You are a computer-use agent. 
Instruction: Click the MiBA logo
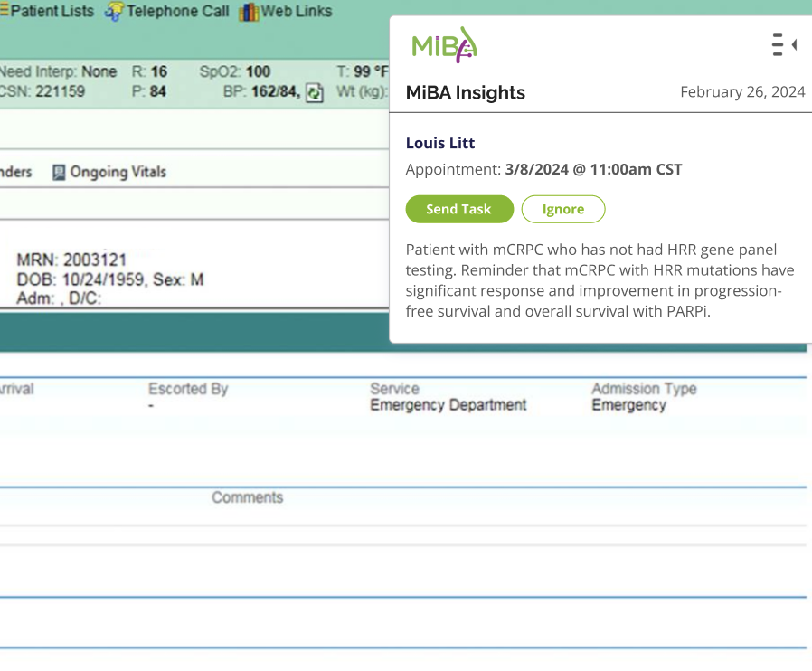point(445,45)
